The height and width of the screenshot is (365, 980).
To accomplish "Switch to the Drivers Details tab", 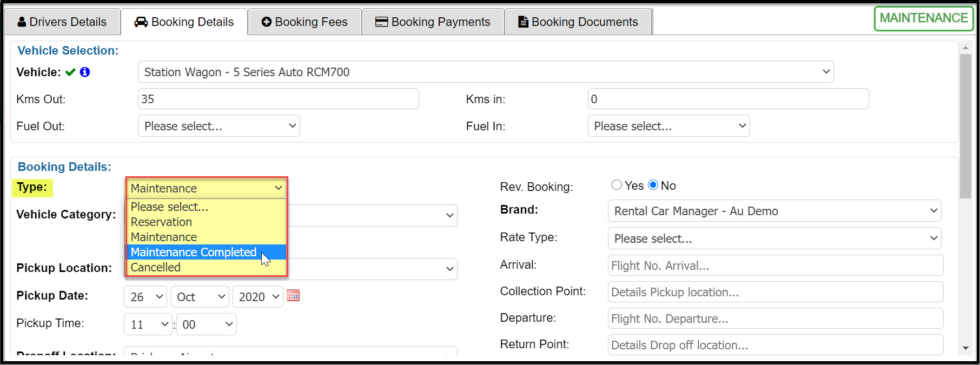I will tap(62, 22).
